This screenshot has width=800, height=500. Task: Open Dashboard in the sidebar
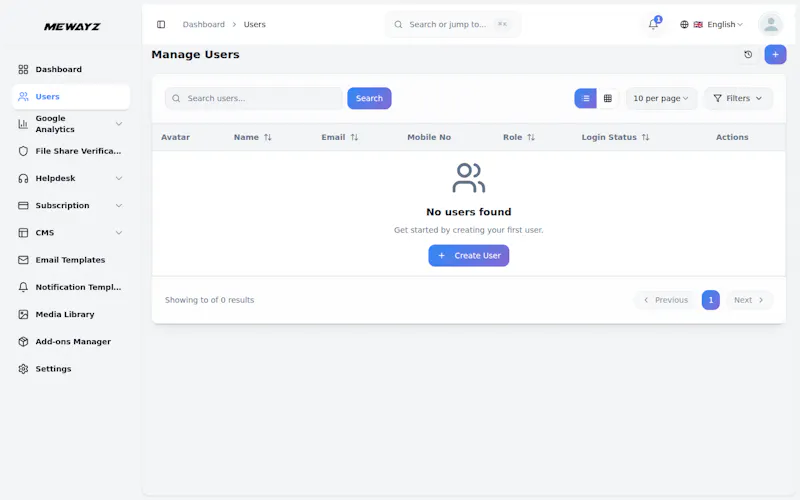71,69
